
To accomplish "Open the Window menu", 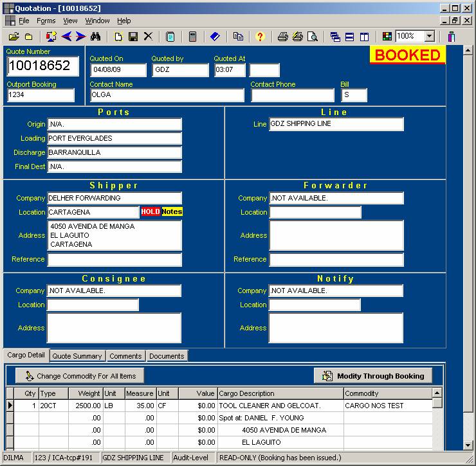I will [x=97, y=21].
